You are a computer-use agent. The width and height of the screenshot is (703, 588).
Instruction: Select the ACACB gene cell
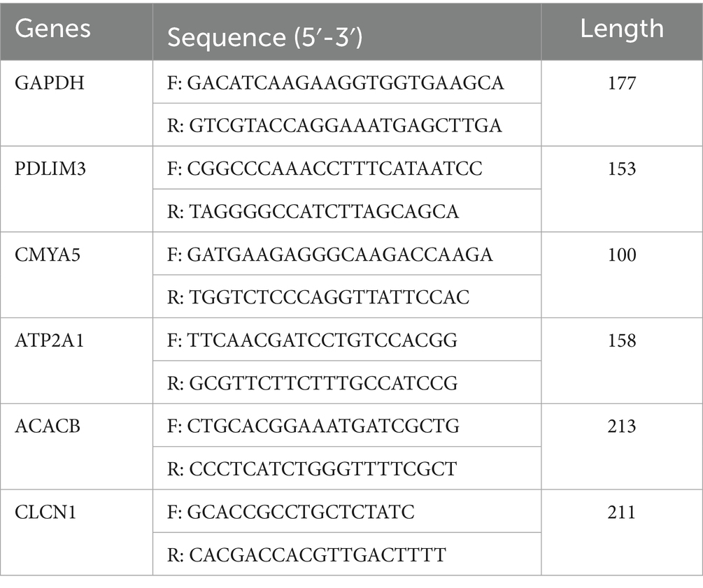click(48, 426)
